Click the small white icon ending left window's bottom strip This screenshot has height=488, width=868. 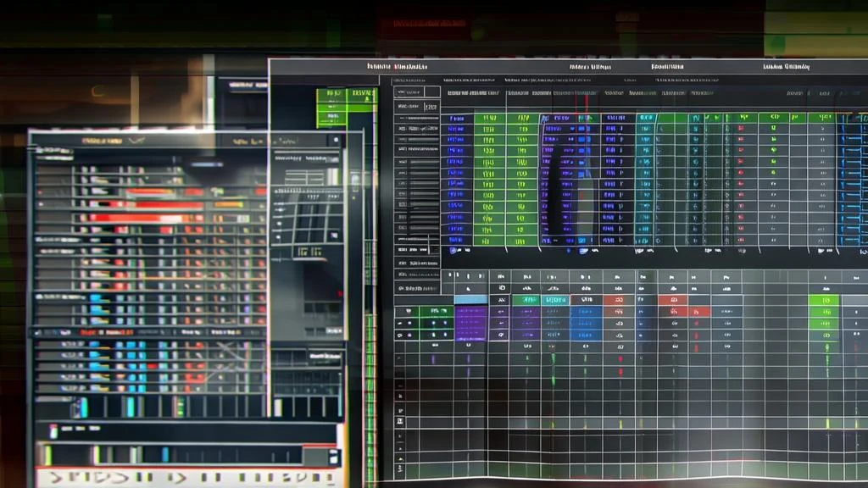tap(333, 457)
